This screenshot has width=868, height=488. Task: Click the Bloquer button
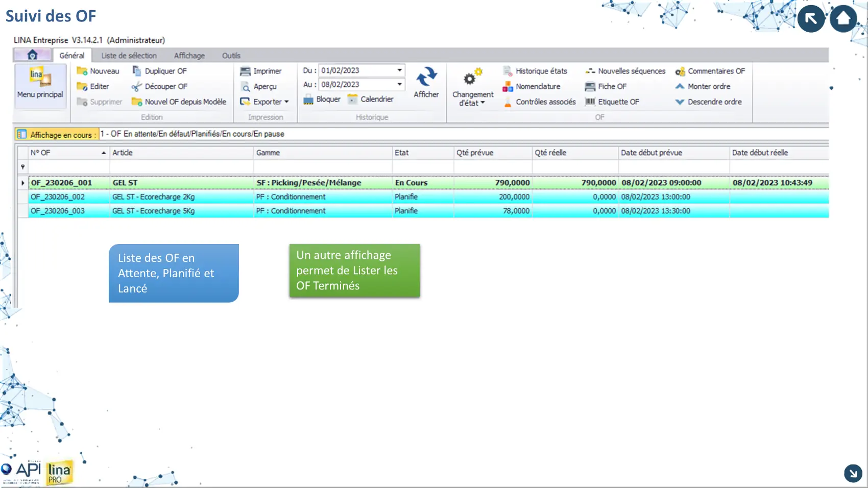pyautogui.click(x=322, y=100)
